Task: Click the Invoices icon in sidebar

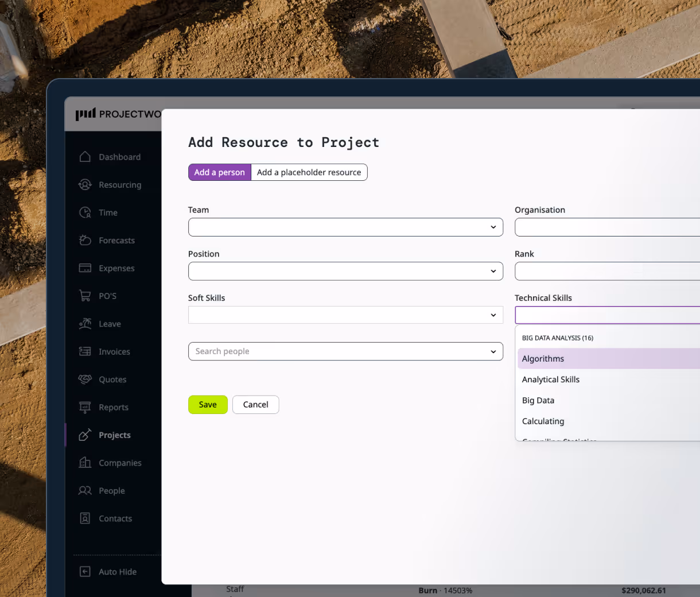Action: (85, 351)
